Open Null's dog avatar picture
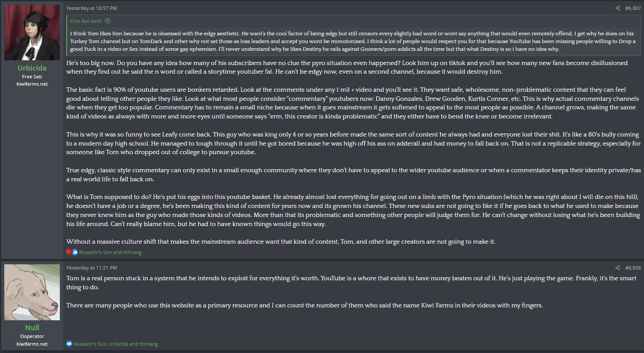This screenshot has width=644, height=353. [x=32, y=292]
